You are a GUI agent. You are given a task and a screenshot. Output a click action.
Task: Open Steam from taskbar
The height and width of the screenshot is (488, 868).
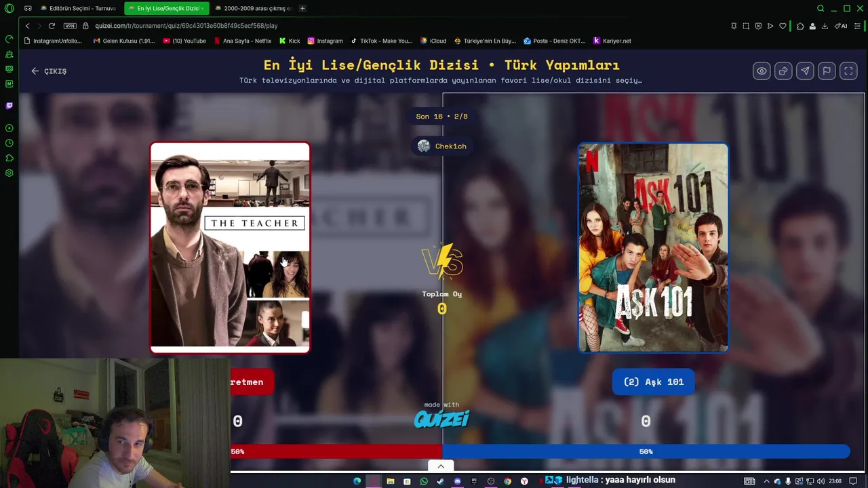[441, 481]
